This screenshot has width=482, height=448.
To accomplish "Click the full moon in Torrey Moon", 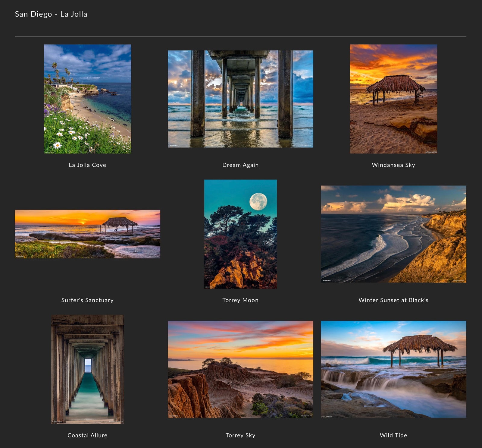I will [x=258, y=202].
